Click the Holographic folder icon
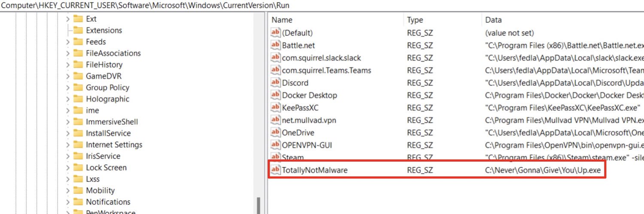This screenshot has width=644, height=214. click(78, 99)
